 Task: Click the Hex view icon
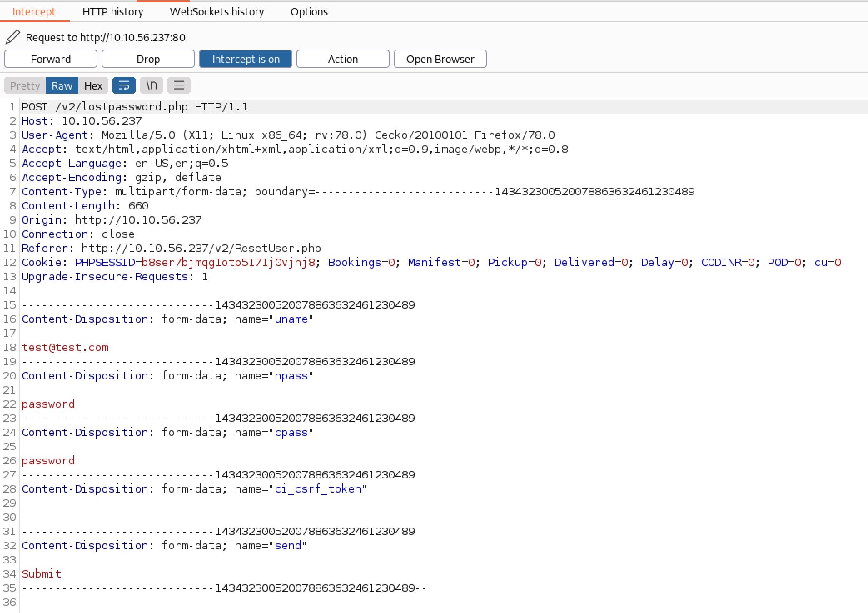click(x=93, y=85)
